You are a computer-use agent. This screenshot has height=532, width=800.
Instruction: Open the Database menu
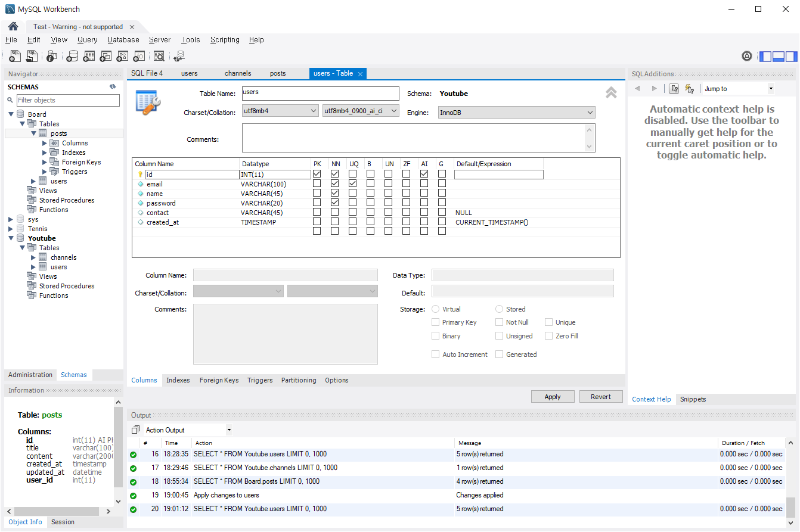click(x=123, y=40)
